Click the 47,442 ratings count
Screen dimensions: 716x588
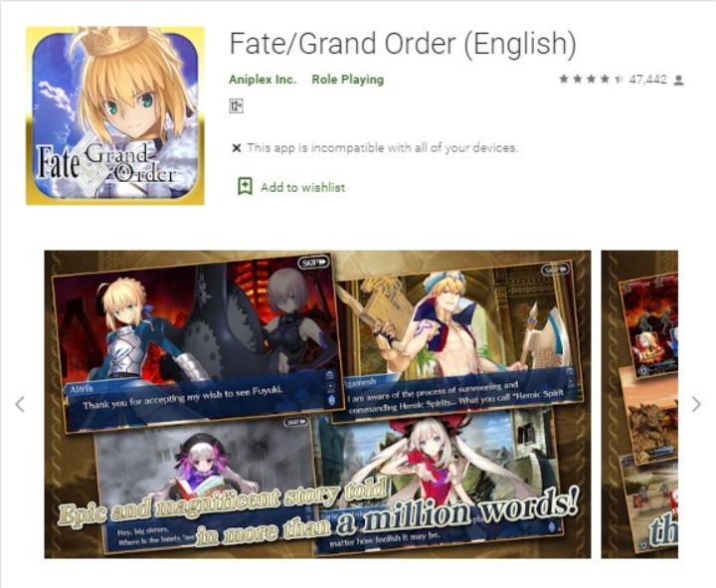[647, 80]
